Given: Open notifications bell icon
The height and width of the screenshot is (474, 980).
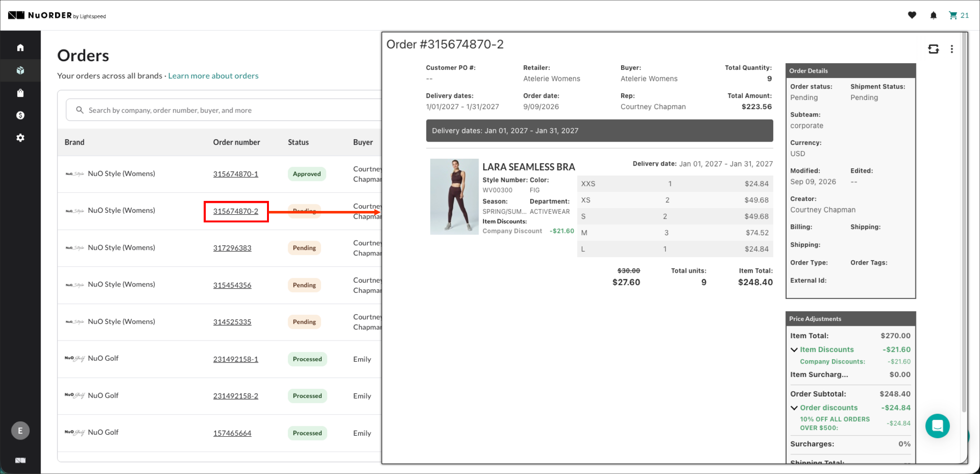Looking at the screenshot, I should point(933,15).
